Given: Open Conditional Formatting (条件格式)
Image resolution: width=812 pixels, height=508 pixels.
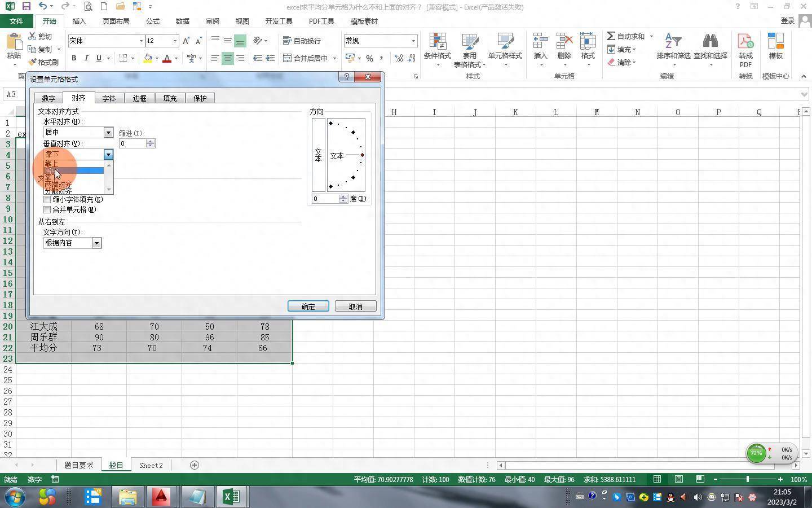Looking at the screenshot, I should point(437,48).
